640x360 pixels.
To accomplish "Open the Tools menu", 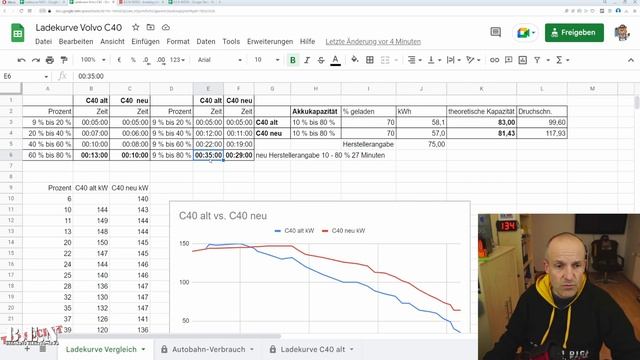I will pyautogui.click(x=231, y=42).
